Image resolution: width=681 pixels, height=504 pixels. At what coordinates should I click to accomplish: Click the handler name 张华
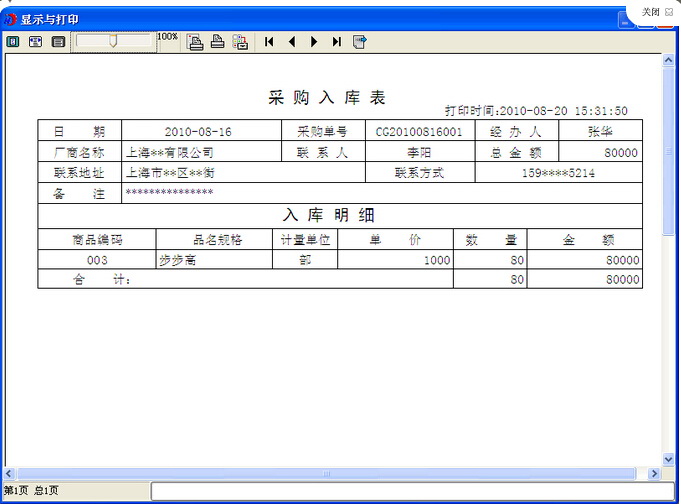pos(600,132)
